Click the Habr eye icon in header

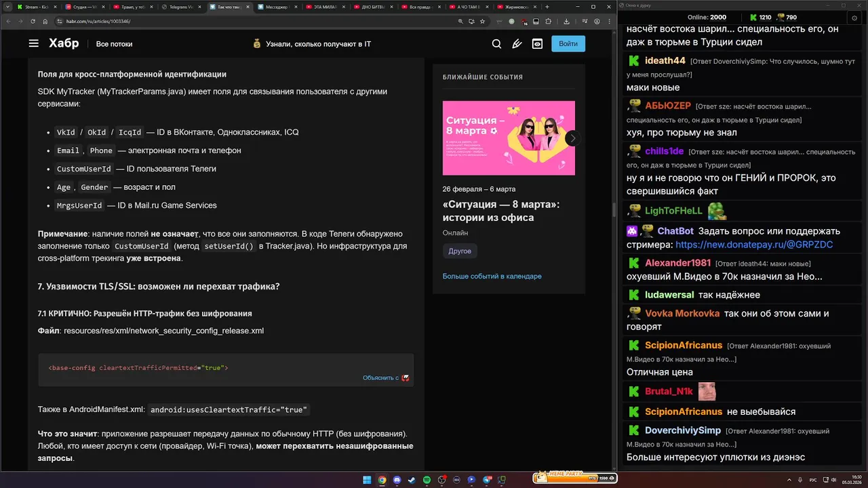tap(537, 43)
